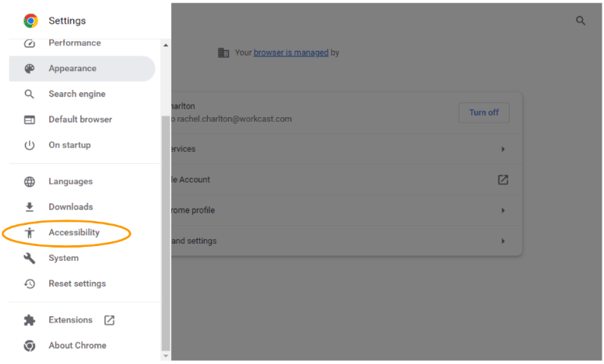This screenshot has height=364, width=604.
Task: Open the browser is managed link
Action: [291, 53]
